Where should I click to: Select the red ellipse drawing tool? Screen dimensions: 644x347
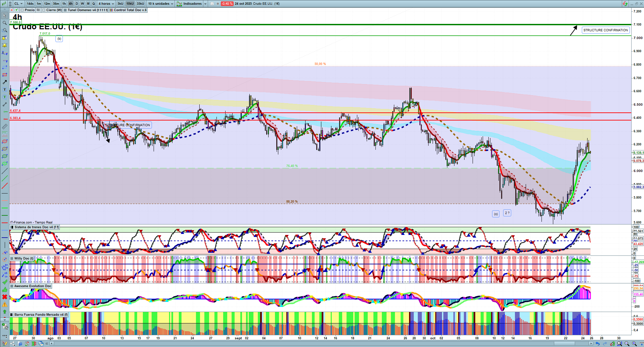click(x=5, y=141)
